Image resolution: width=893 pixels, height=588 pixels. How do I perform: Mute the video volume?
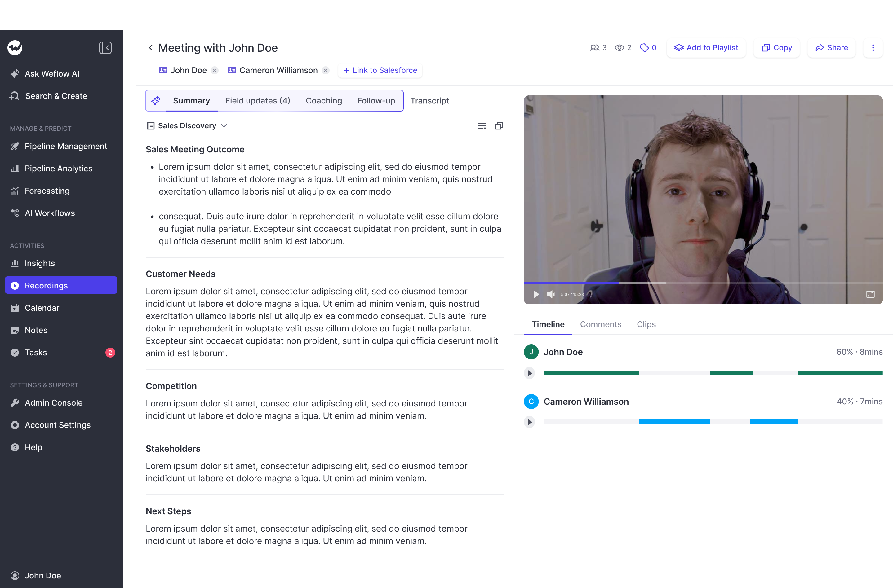550,294
